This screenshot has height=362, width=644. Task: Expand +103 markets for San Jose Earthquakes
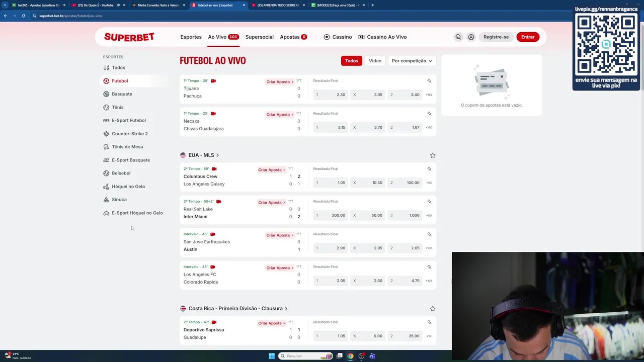(429, 248)
